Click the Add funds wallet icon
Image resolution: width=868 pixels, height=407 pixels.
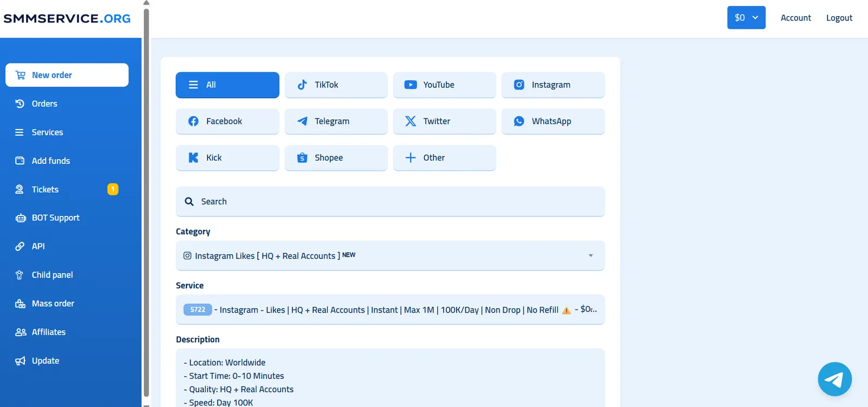tap(20, 161)
